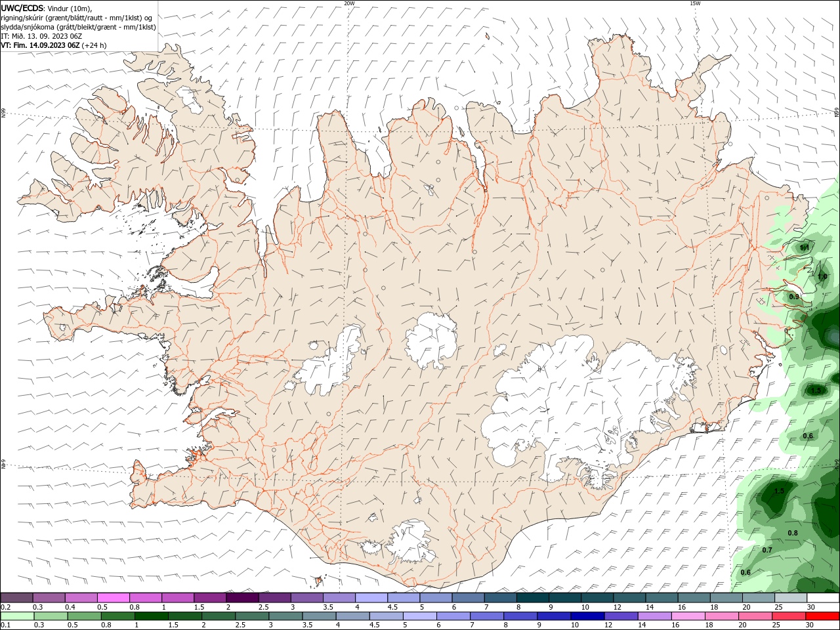Viewport: 840px width, 630px height.
Task: Click the 'VT: Fim. 14.09.2023 06Z' valid time
Action: [41, 45]
